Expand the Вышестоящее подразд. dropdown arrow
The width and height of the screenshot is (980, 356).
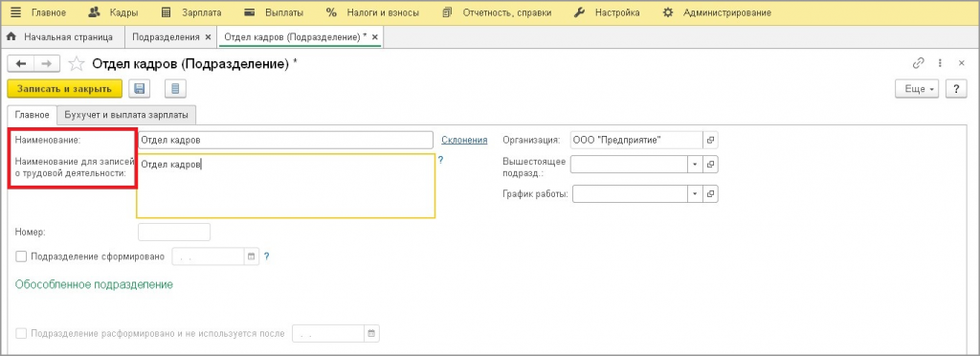coord(695,165)
